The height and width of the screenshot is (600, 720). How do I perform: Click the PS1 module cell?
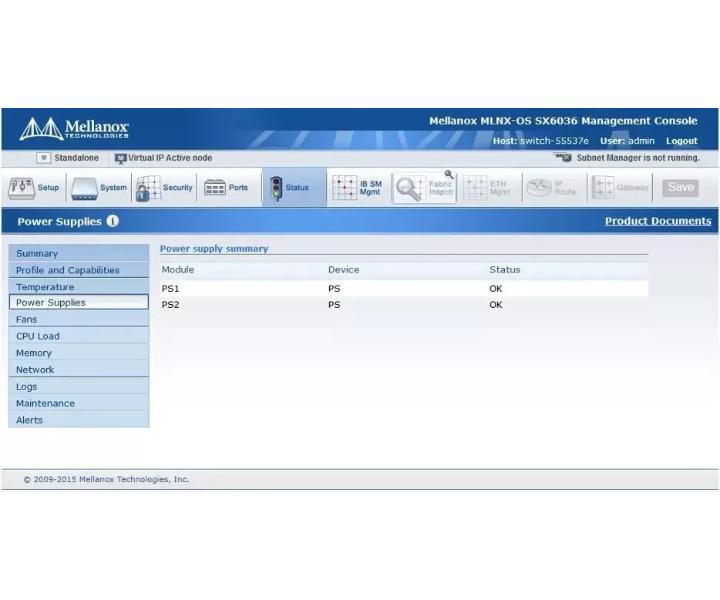pyautogui.click(x=170, y=288)
